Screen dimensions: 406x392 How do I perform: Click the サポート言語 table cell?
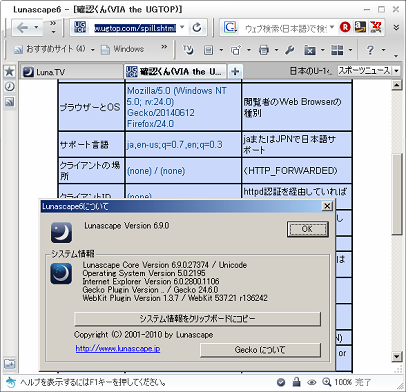tap(91, 145)
